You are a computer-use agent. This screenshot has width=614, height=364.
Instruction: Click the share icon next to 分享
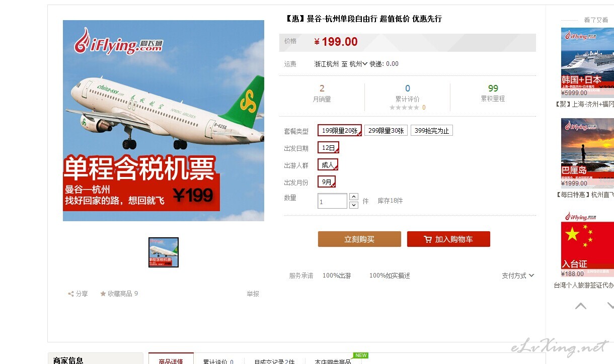pyautogui.click(x=71, y=294)
